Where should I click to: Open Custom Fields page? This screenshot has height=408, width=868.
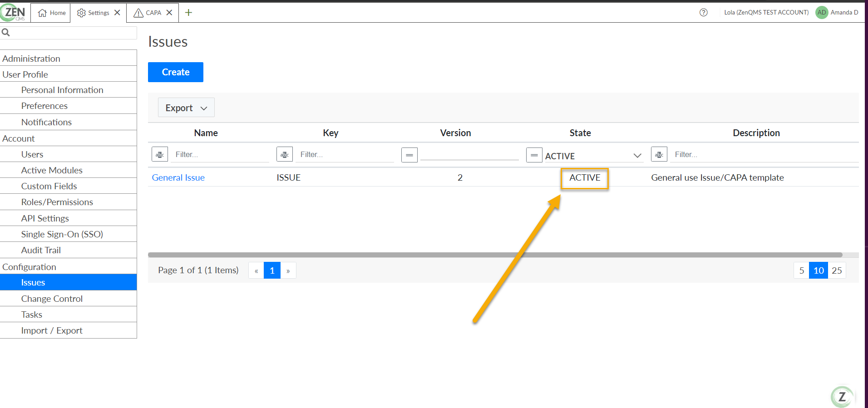coord(68,186)
